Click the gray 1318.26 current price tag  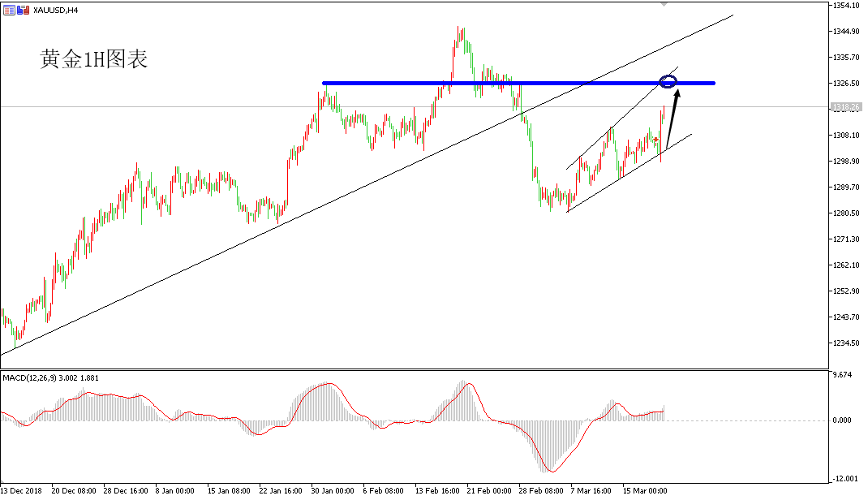846,107
